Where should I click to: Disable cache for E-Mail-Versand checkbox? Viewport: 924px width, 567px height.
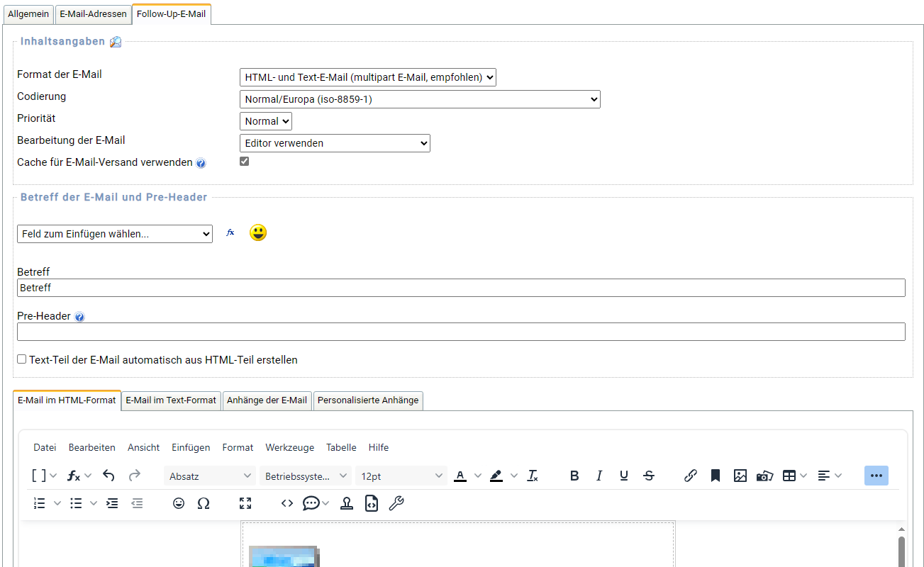(245, 162)
